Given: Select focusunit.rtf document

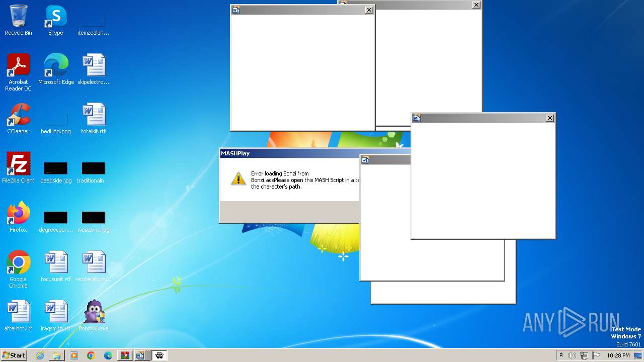Looking at the screenshot, I should pyautogui.click(x=56, y=266).
